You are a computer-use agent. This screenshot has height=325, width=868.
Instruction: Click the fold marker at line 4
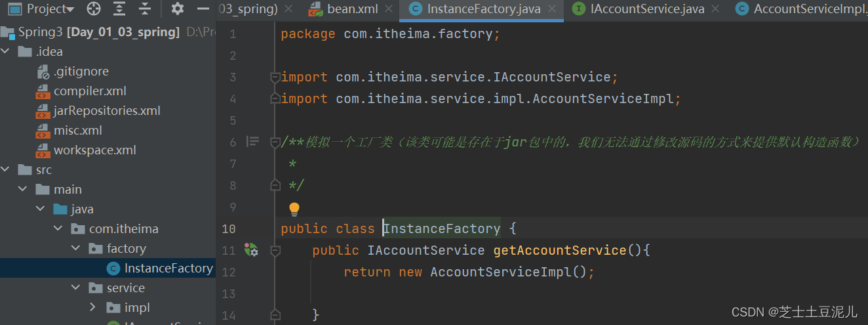click(x=275, y=98)
